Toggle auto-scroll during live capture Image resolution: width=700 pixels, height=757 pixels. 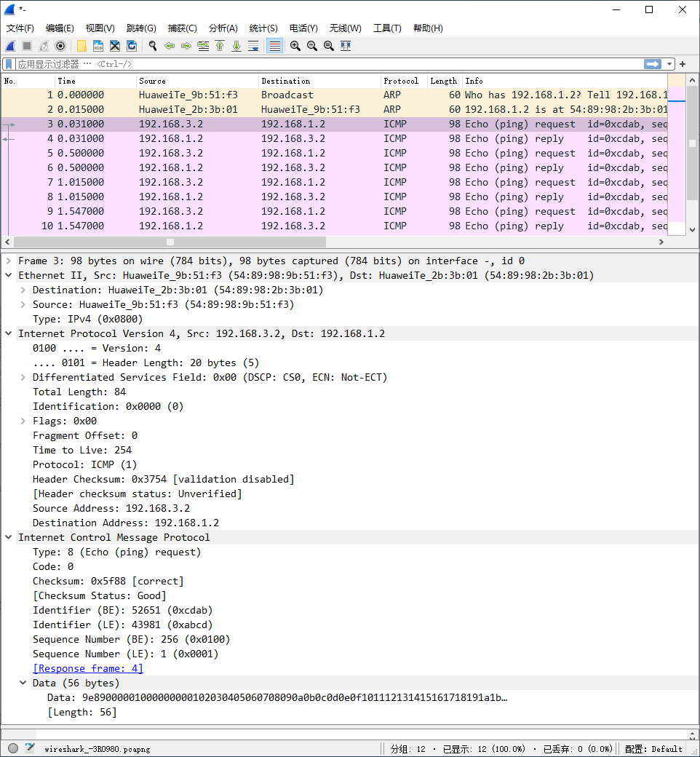253,46
